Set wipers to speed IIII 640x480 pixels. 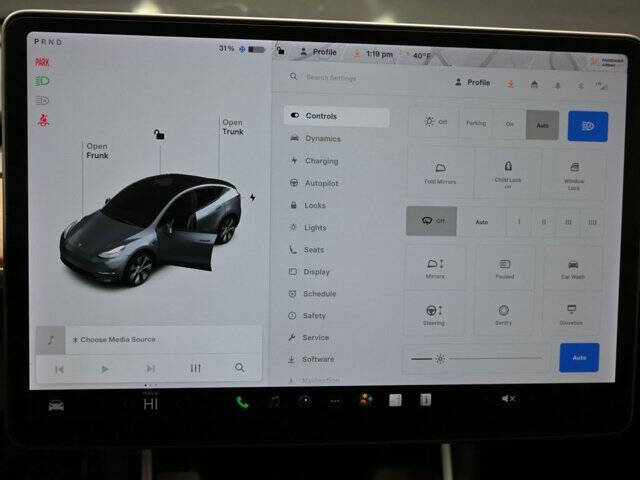point(592,222)
